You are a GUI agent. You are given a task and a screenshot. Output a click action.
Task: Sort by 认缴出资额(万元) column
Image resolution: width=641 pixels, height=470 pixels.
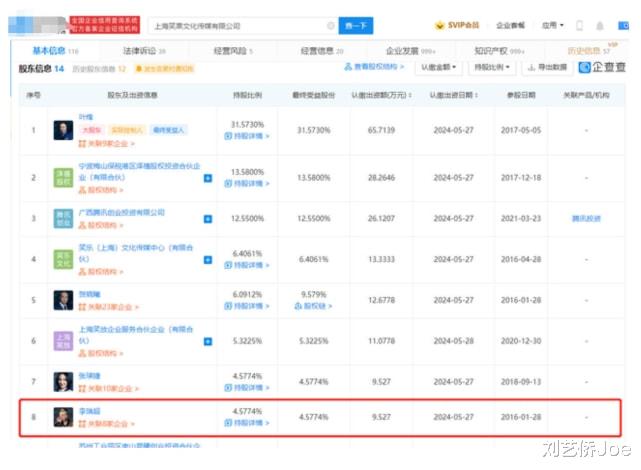(381, 95)
